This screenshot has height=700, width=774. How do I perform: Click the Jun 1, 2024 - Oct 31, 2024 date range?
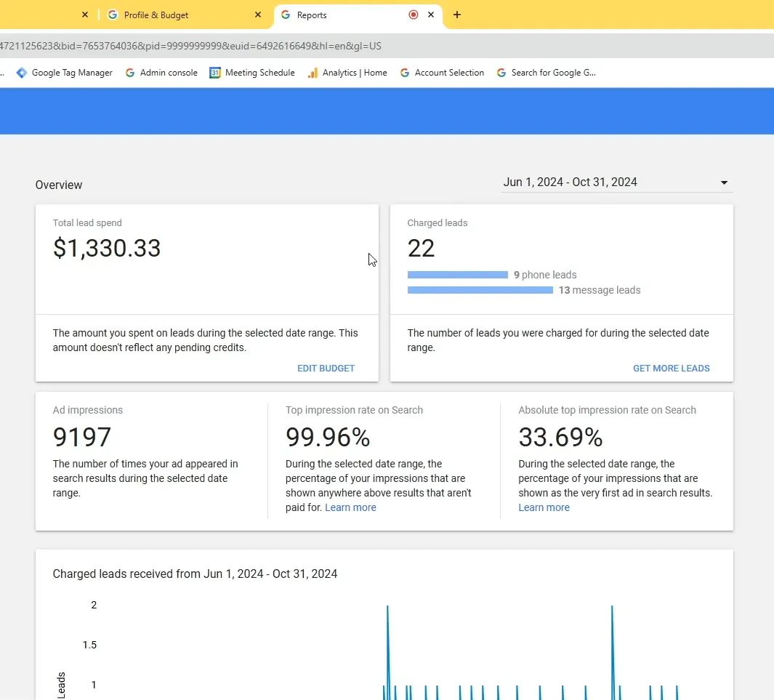click(x=570, y=182)
